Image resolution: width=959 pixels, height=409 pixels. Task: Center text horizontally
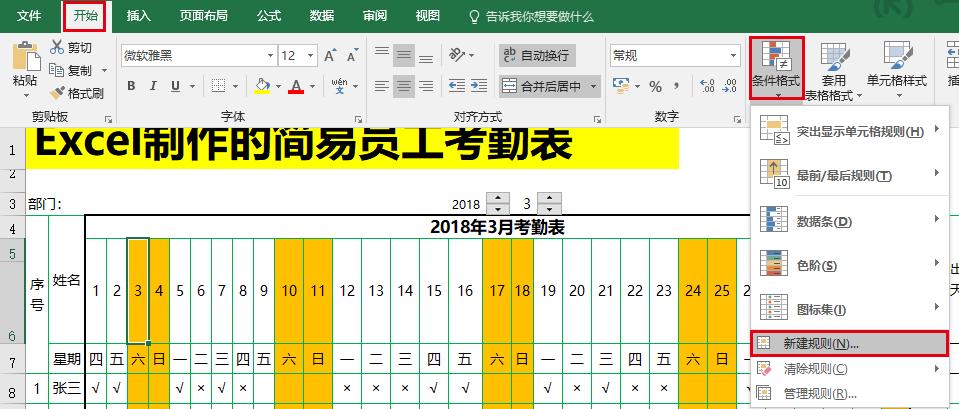[x=404, y=86]
